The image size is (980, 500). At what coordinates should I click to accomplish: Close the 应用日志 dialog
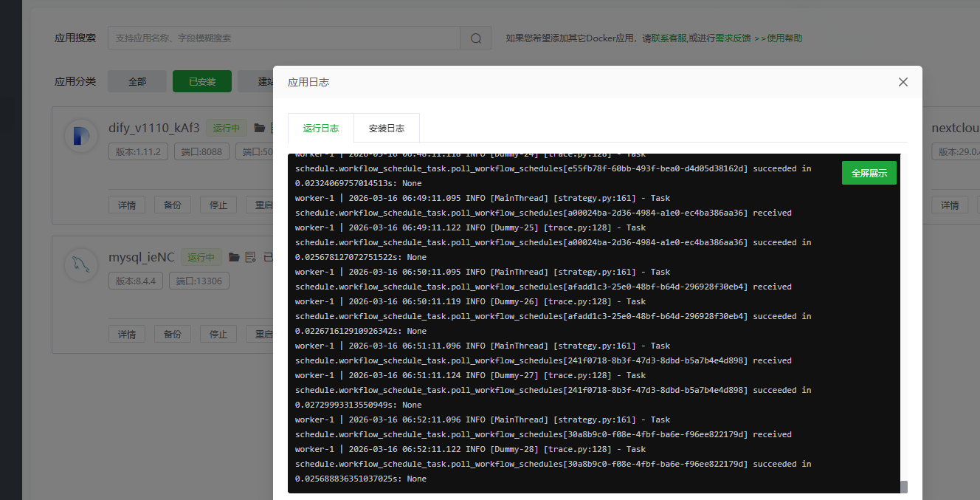(903, 82)
